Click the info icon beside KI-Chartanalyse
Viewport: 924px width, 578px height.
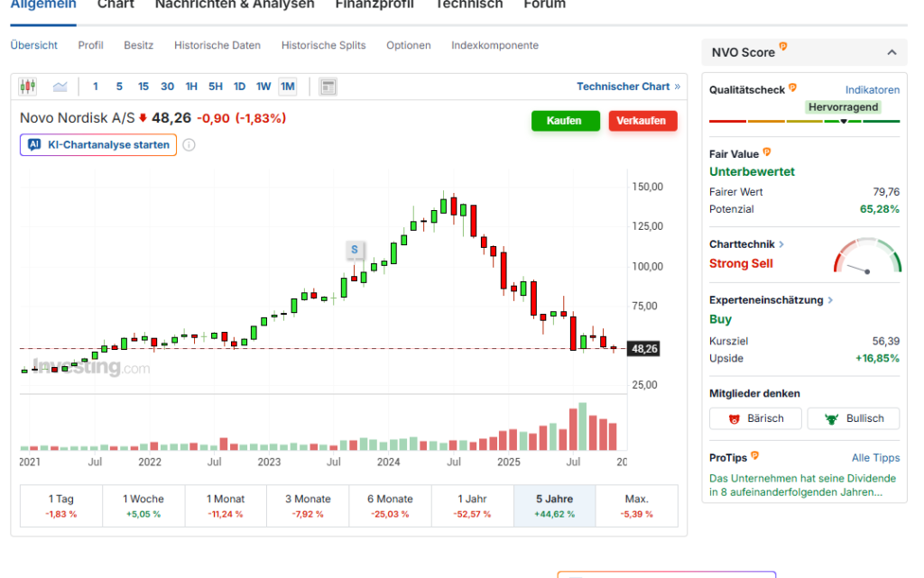(x=189, y=145)
